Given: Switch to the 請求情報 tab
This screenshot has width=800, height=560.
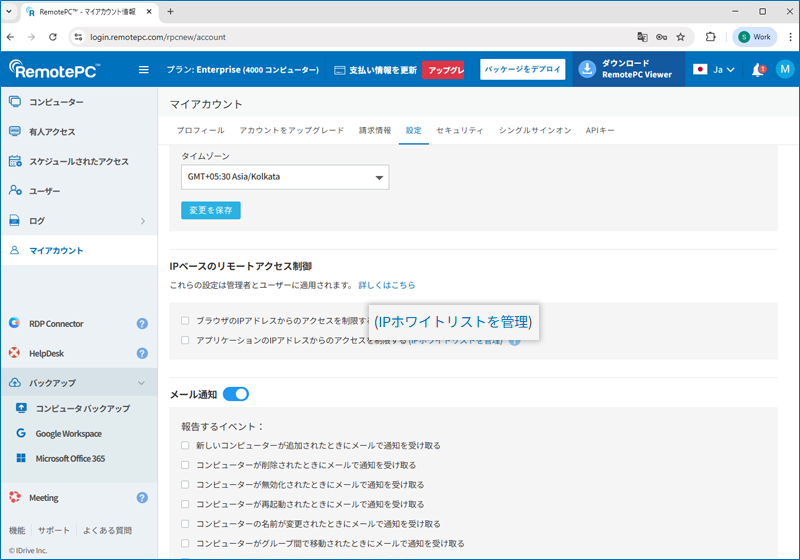Looking at the screenshot, I should click(x=375, y=130).
